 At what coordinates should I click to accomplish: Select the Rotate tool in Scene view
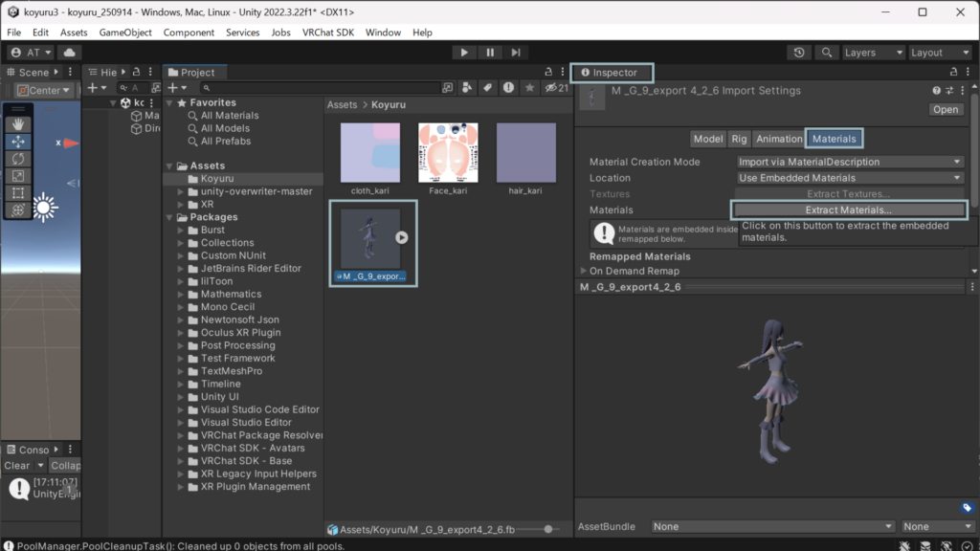19,159
